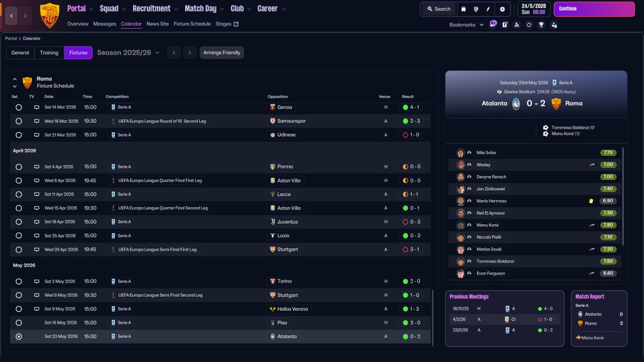Click the star icon next to Manu Koné
The height and width of the screenshot is (362, 644).
(x=579, y=338)
